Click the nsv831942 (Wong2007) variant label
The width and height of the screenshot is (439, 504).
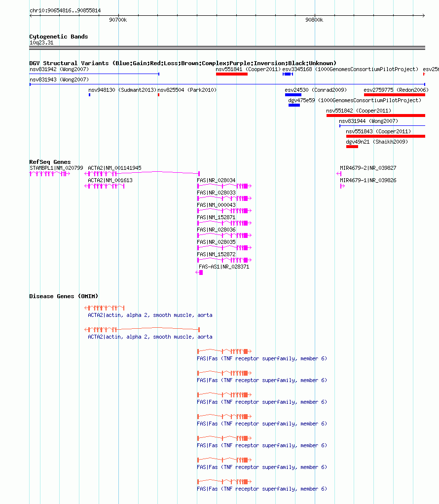[59, 69]
